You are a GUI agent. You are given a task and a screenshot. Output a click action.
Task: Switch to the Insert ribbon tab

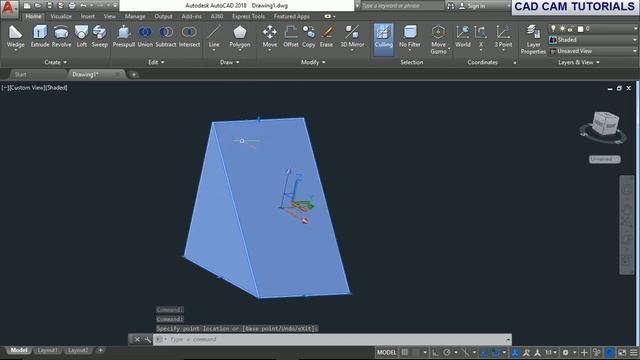point(87,16)
